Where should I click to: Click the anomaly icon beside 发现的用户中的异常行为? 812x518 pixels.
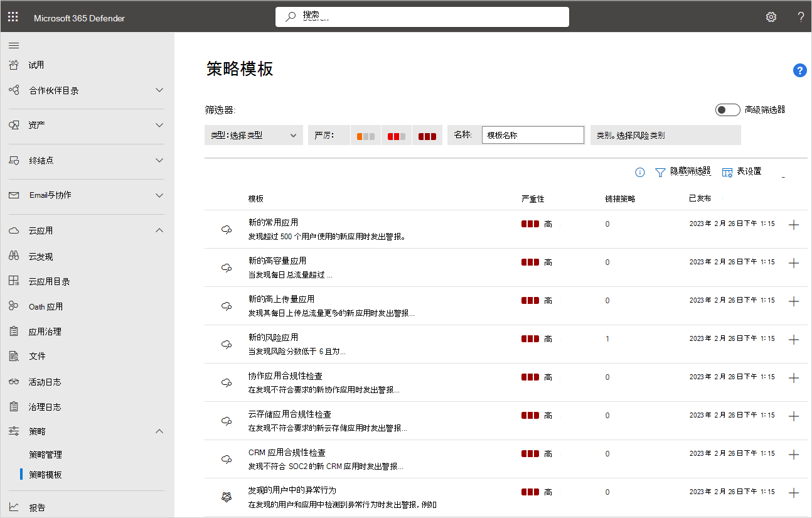[227, 497]
